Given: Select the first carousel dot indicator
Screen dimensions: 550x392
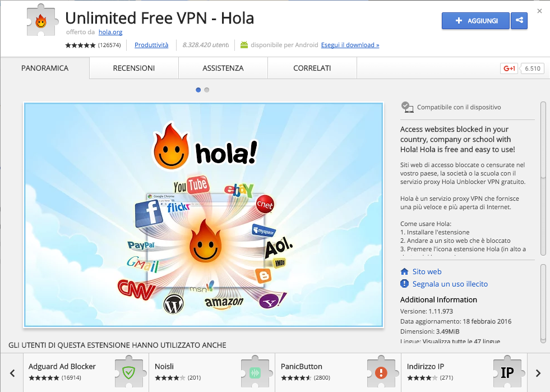Looking at the screenshot, I should click(x=198, y=90).
